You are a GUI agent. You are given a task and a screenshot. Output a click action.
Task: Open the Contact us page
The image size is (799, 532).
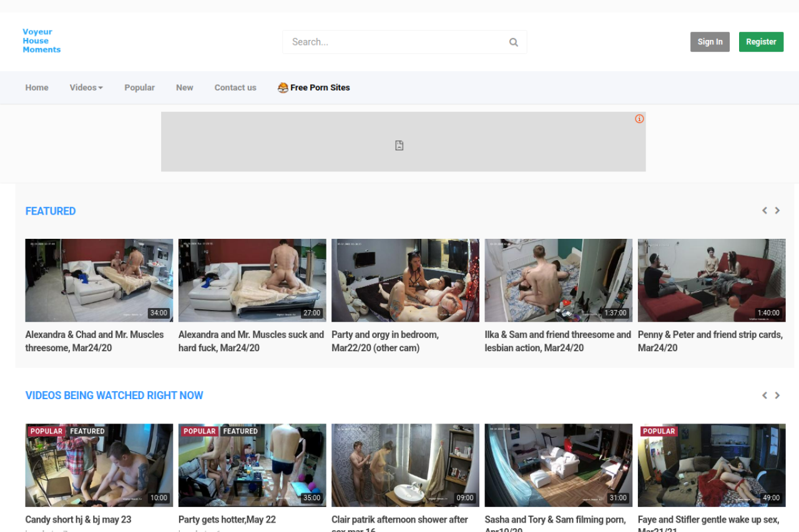[235, 88]
